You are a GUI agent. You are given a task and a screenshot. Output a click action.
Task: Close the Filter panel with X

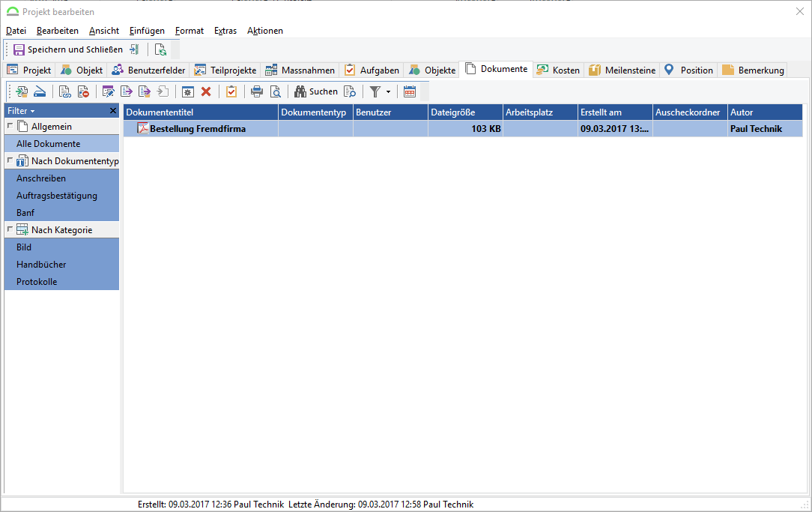click(x=113, y=111)
